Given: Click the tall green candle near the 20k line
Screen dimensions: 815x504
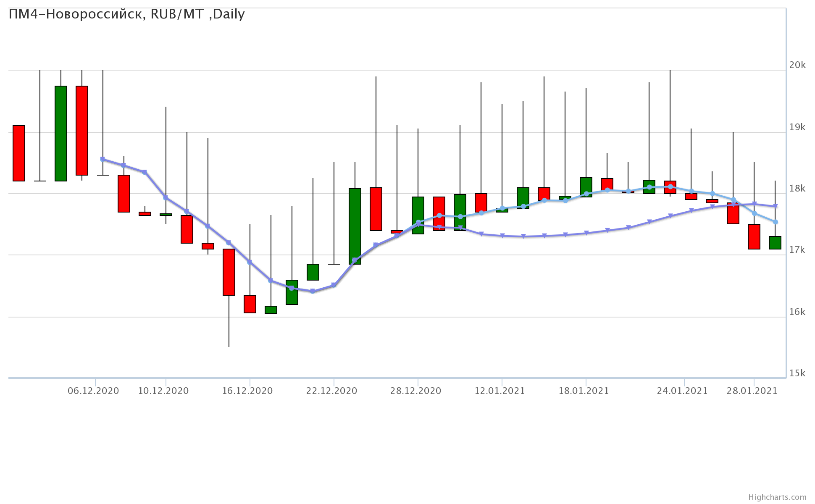Looking at the screenshot, I should [61, 134].
